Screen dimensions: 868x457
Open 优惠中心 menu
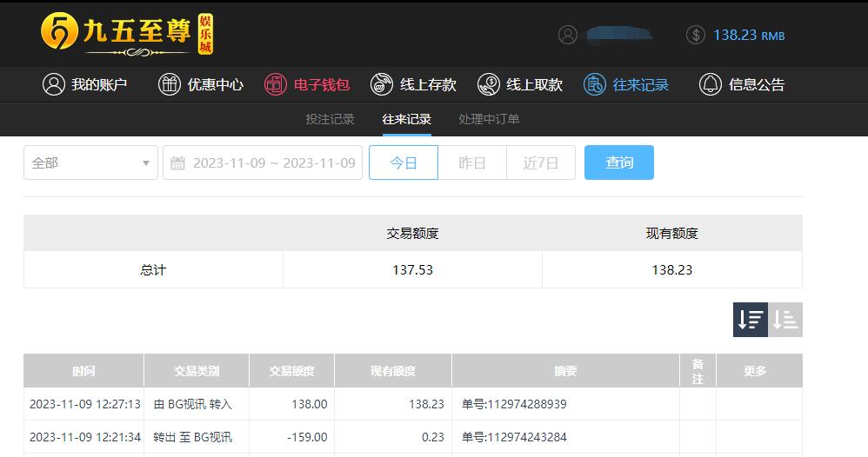point(200,84)
